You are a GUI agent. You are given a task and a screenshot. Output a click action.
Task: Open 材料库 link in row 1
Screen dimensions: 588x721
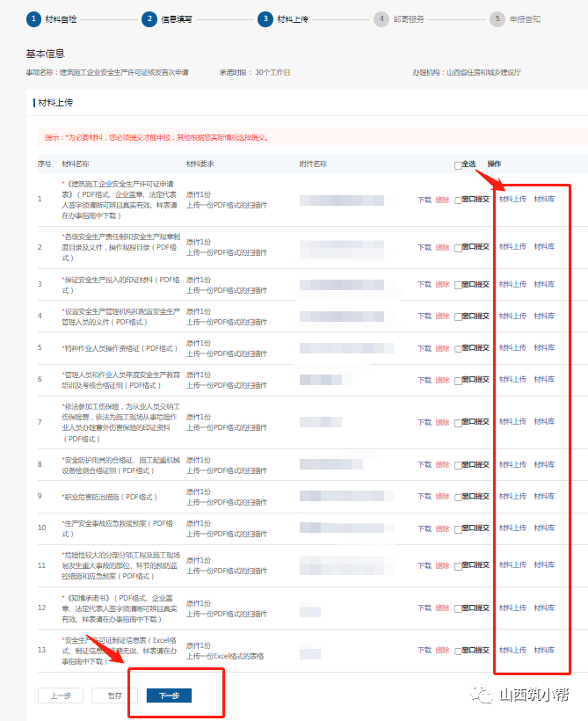pos(544,199)
